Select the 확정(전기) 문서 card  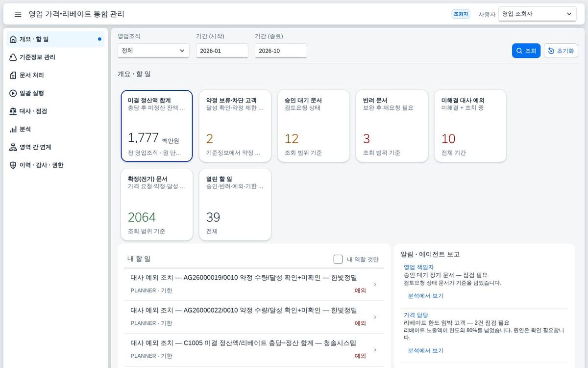pyautogui.click(x=157, y=205)
